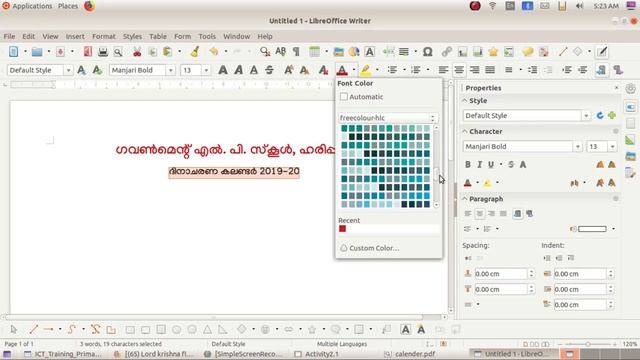Image resolution: width=640 pixels, height=360 pixels.
Task: Open the Table menu
Action: (158, 36)
